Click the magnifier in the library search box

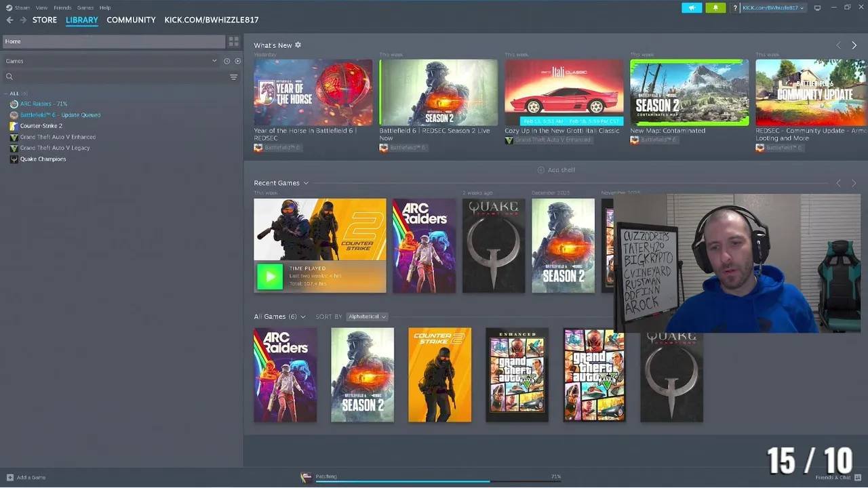point(9,77)
